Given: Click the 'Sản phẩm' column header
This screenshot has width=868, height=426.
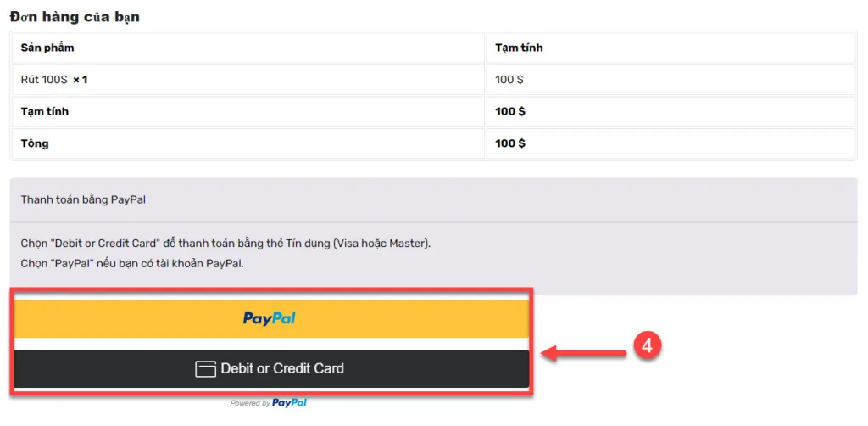Looking at the screenshot, I should (x=47, y=48).
